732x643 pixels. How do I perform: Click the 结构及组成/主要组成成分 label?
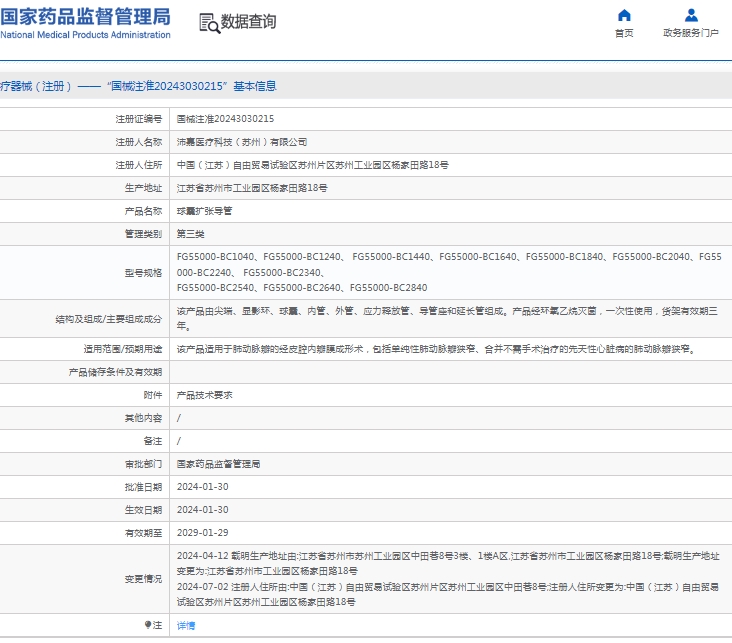109,319
